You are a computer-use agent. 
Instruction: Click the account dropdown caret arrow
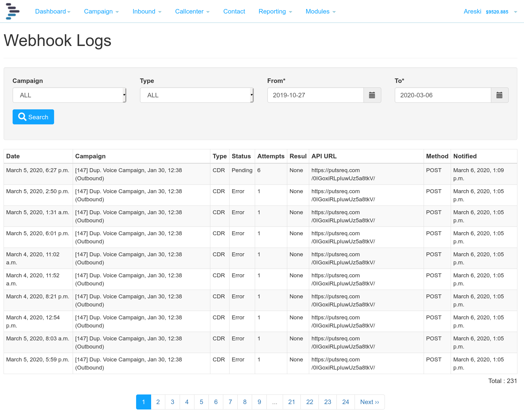click(515, 12)
